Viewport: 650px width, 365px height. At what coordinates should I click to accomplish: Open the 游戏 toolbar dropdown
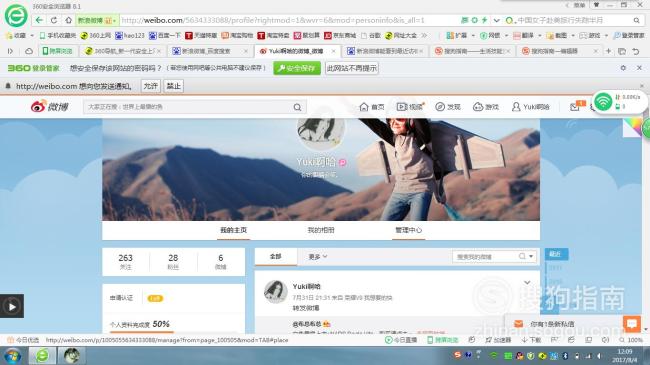(x=594, y=36)
